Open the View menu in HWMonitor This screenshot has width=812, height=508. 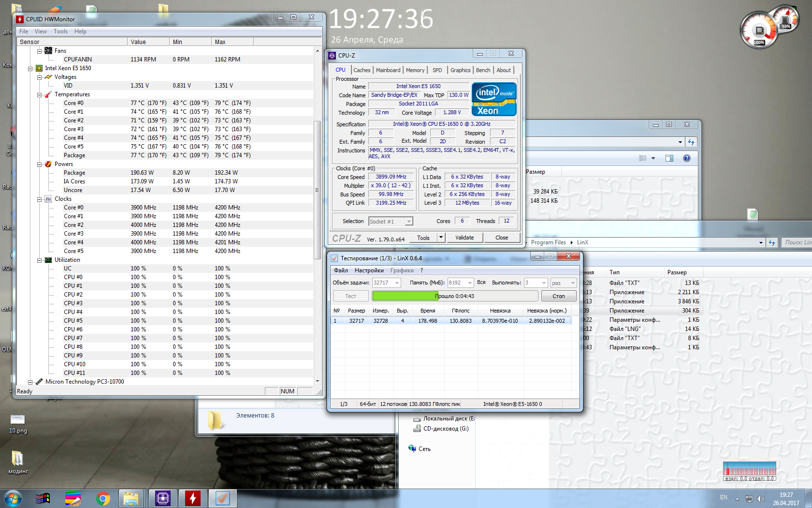click(x=41, y=31)
